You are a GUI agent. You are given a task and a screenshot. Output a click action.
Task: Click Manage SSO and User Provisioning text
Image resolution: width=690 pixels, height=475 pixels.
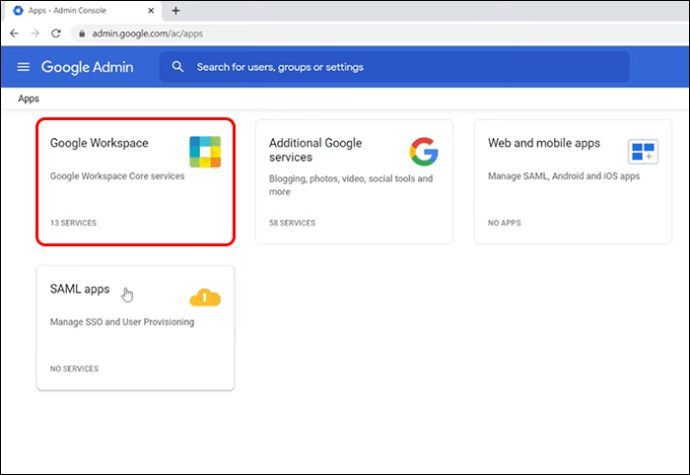pyautogui.click(x=122, y=322)
